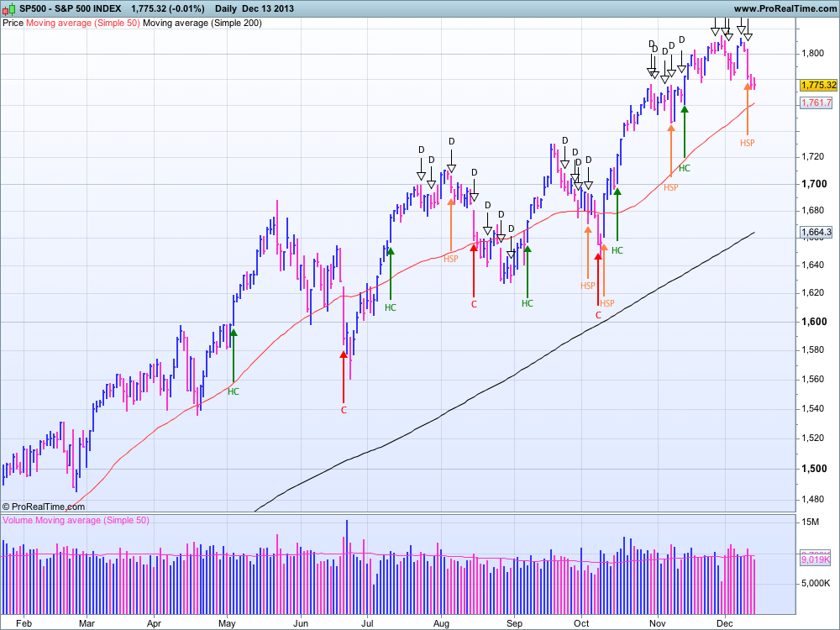Click the green HC marker in May
840x630 pixels.
[x=233, y=391]
